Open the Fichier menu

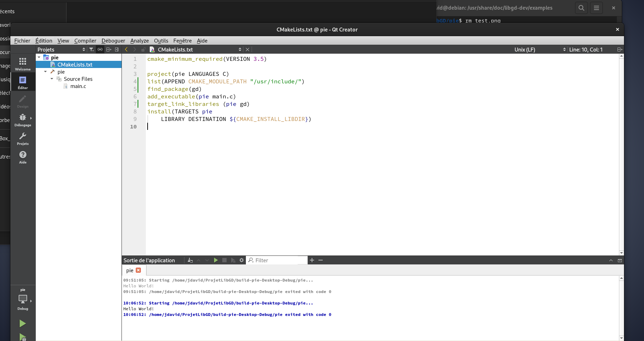click(x=22, y=40)
